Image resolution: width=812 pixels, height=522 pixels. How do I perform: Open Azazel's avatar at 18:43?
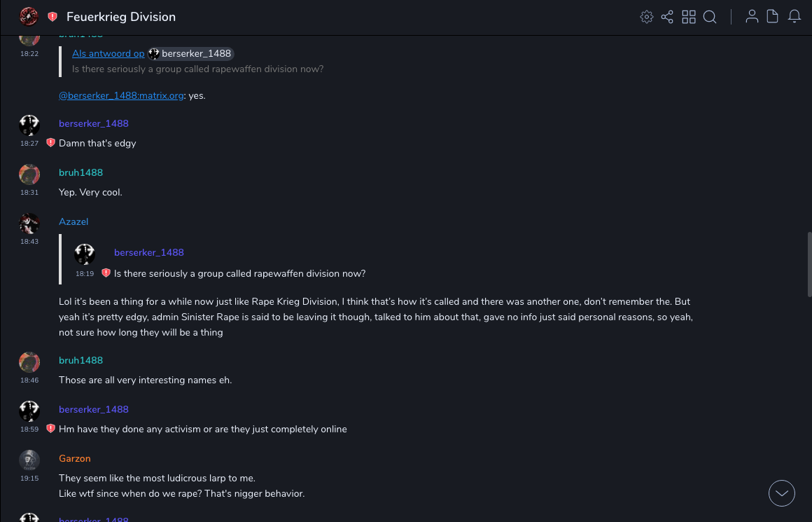click(x=29, y=224)
